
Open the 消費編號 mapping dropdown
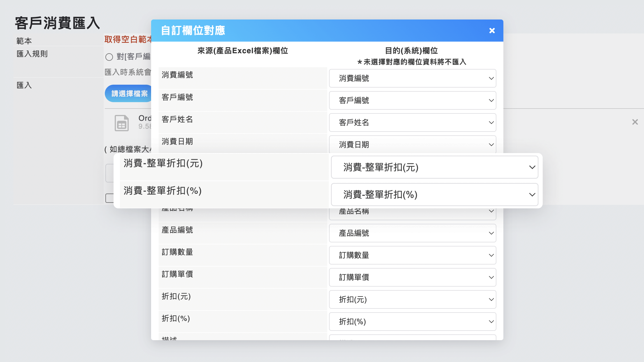point(412,78)
